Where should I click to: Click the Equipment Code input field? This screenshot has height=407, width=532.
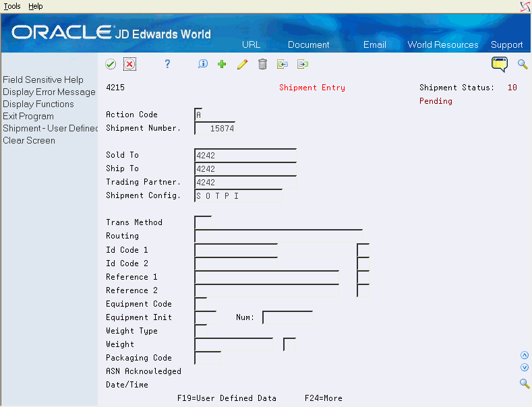pos(200,304)
